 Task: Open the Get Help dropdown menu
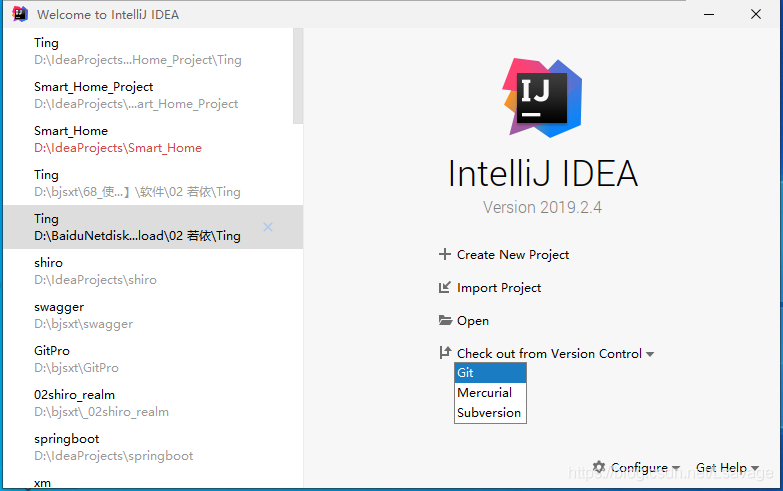(x=728, y=467)
